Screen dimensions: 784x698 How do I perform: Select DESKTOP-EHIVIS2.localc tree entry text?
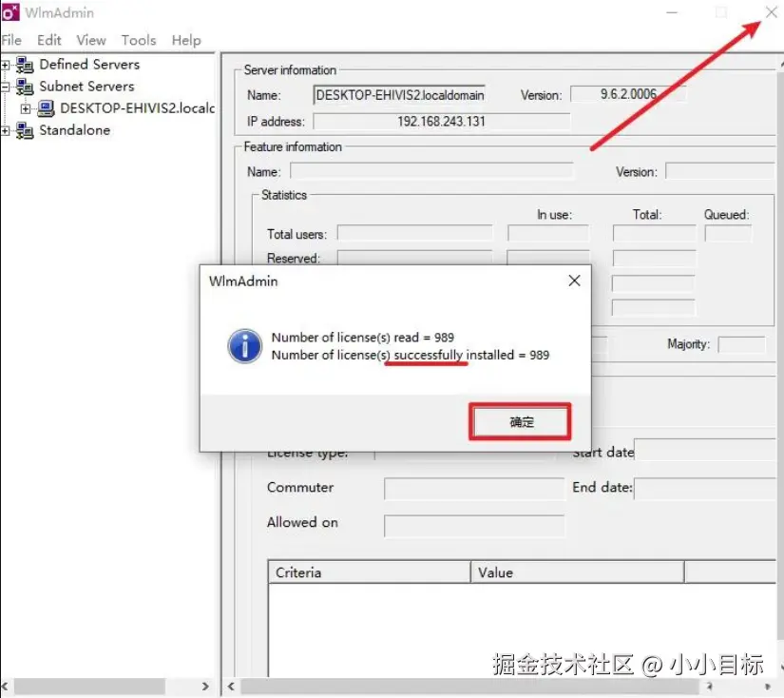pyautogui.click(x=138, y=108)
